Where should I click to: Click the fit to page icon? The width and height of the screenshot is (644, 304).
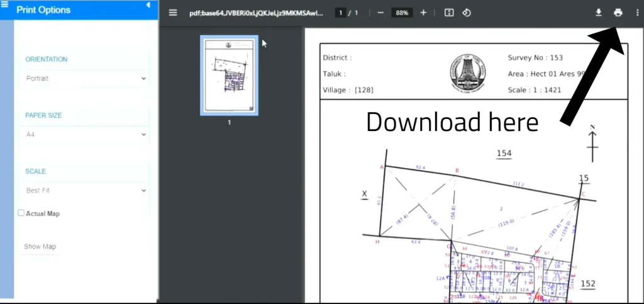(x=449, y=13)
